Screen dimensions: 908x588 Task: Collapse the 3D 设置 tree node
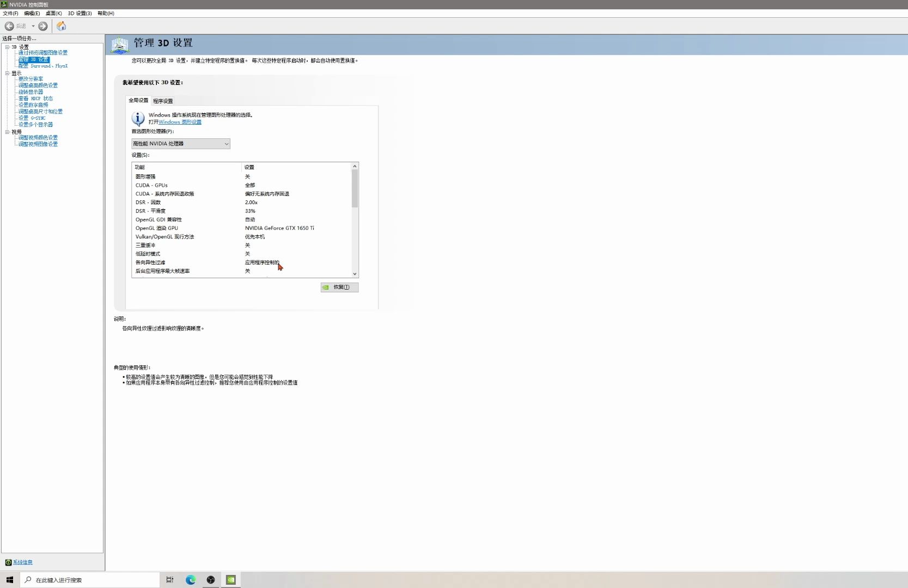pyautogui.click(x=7, y=47)
